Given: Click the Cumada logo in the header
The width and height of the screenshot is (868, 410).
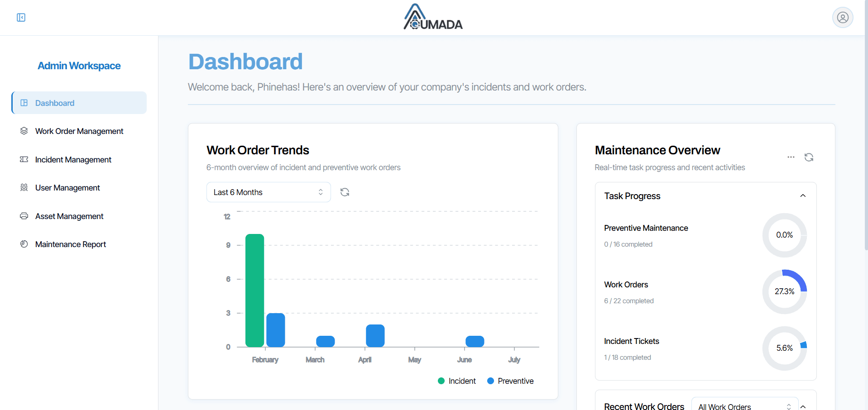Looking at the screenshot, I should pos(433,17).
